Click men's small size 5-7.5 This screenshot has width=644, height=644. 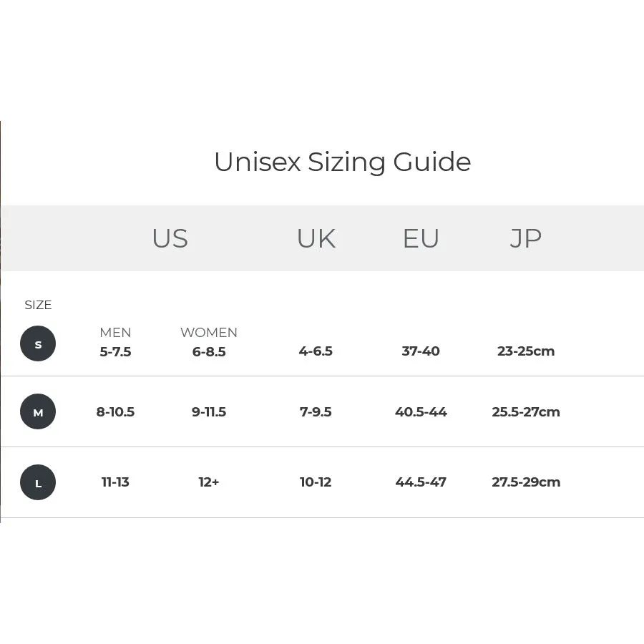(115, 351)
